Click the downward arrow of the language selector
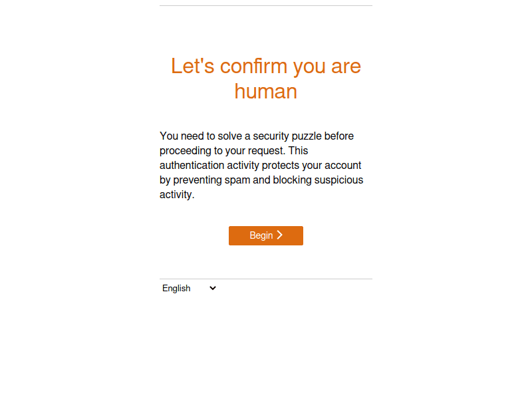The width and height of the screenshot is (532, 399). [x=211, y=288]
